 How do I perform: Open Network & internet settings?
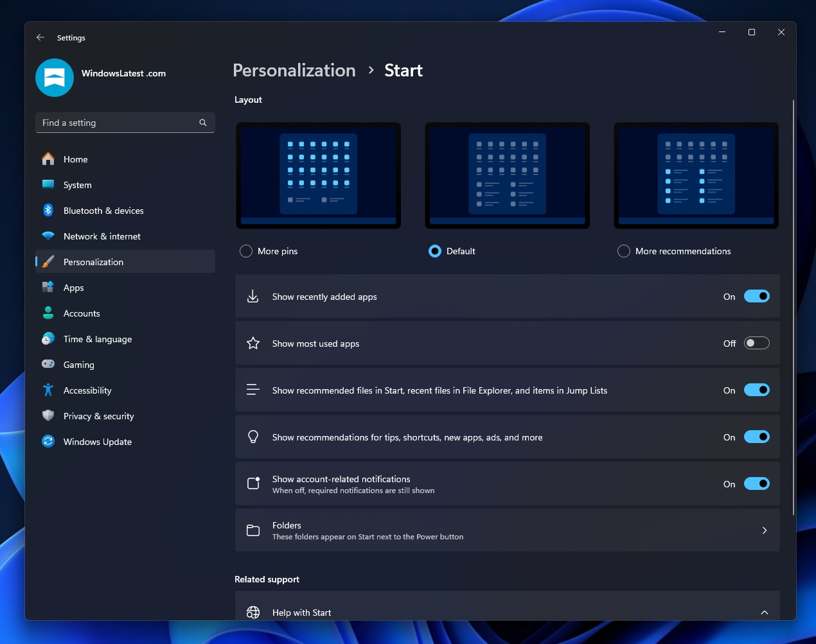125,236
